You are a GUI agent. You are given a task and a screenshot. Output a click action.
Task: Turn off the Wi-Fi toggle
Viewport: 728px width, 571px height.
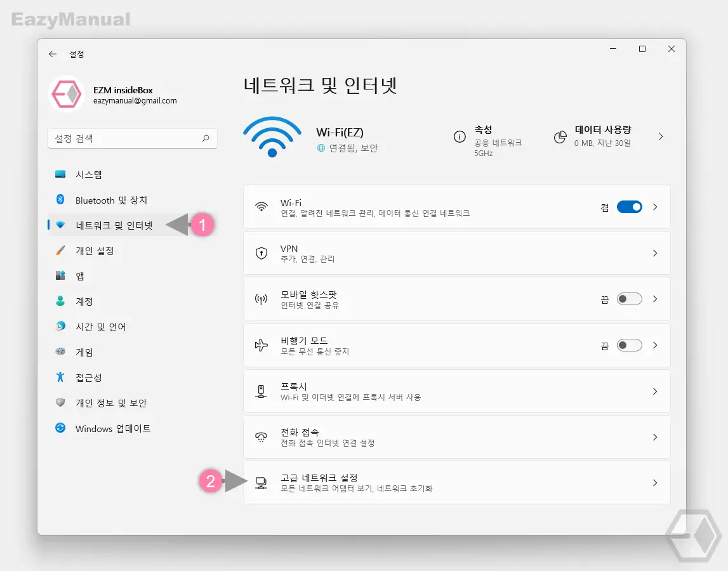[x=629, y=206]
